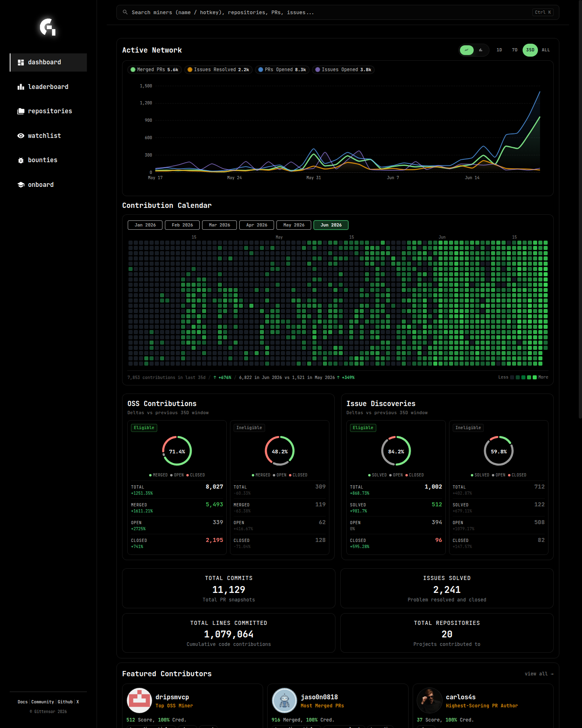Open carlos4s contributor avatar
Screen dimensions: 582x728
pos(429,700)
